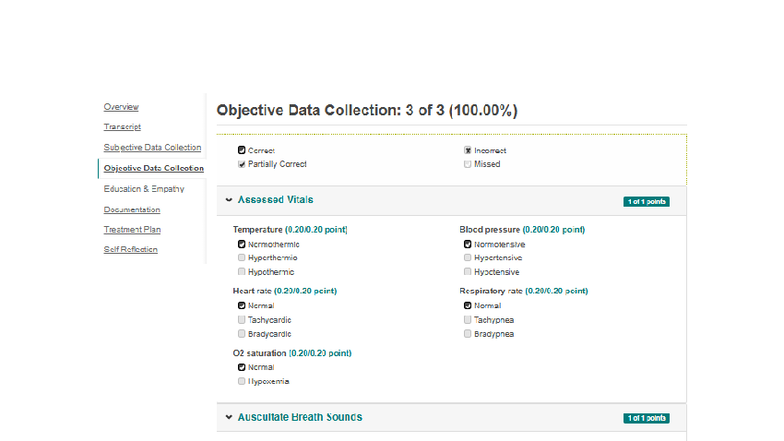Toggle the Correct legend checkbox
This screenshot has height=441, width=784.
[x=242, y=150]
